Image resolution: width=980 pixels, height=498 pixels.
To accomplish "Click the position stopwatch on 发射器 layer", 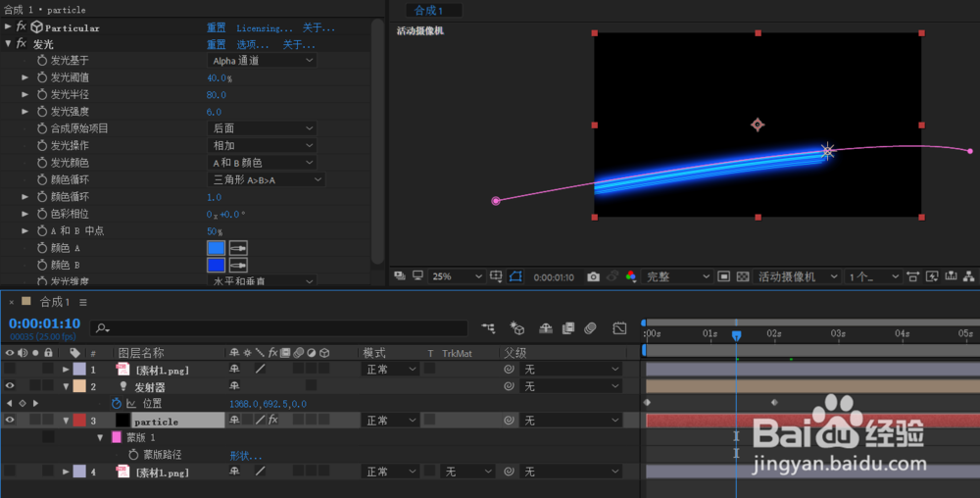I will click(x=117, y=404).
